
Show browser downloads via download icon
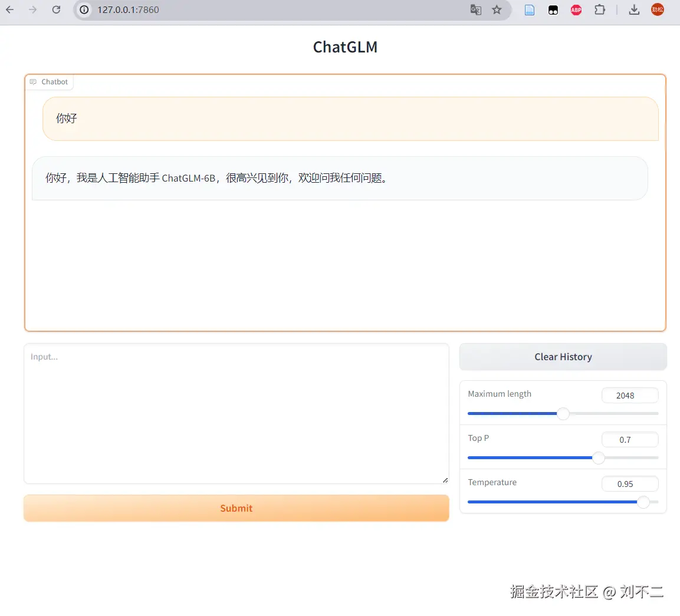[x=634, y=9]
